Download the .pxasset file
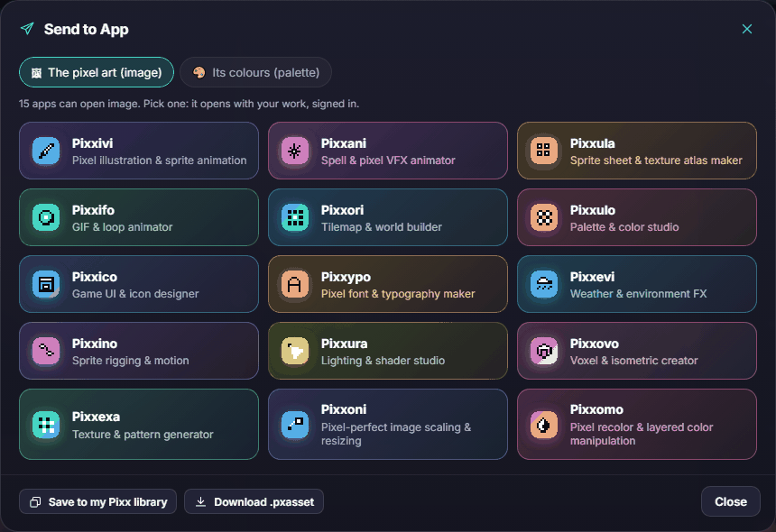The image size is (776, 532). click(x=254, y=502)
